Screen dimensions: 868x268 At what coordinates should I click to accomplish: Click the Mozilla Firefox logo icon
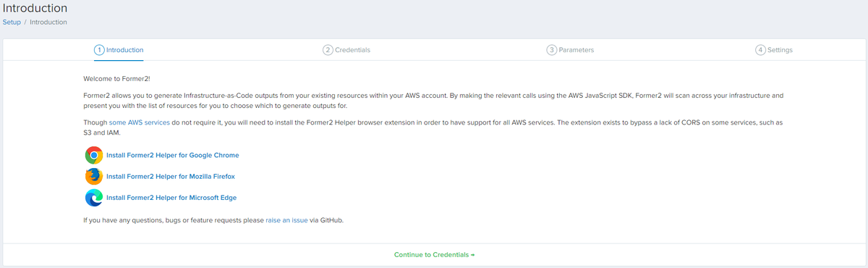coord(93,176)
